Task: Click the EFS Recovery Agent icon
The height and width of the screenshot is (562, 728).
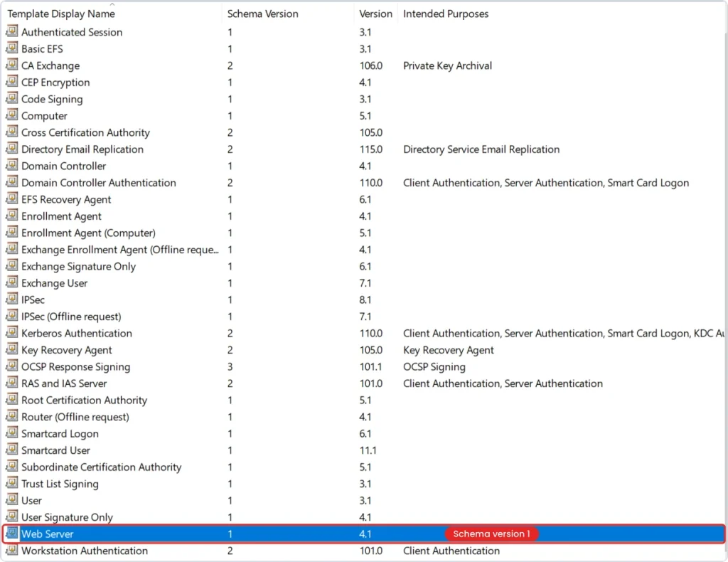Action: [x=11, y=198]
